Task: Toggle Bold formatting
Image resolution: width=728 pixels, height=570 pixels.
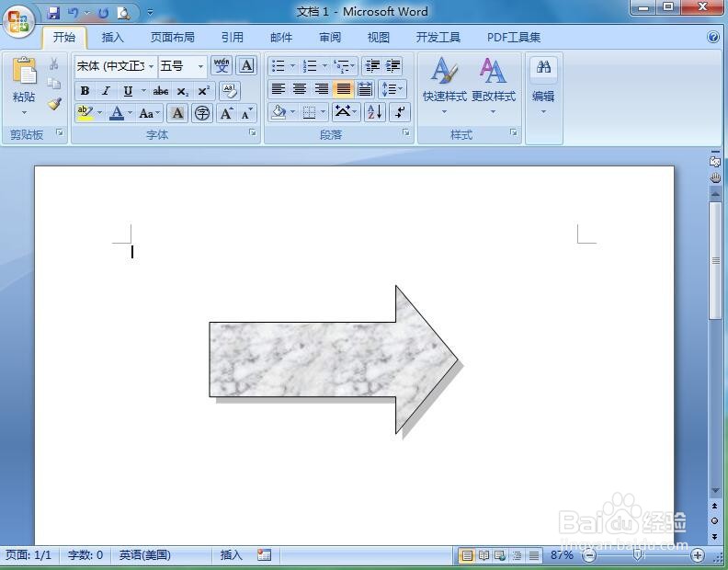Action: coord(85,91)
